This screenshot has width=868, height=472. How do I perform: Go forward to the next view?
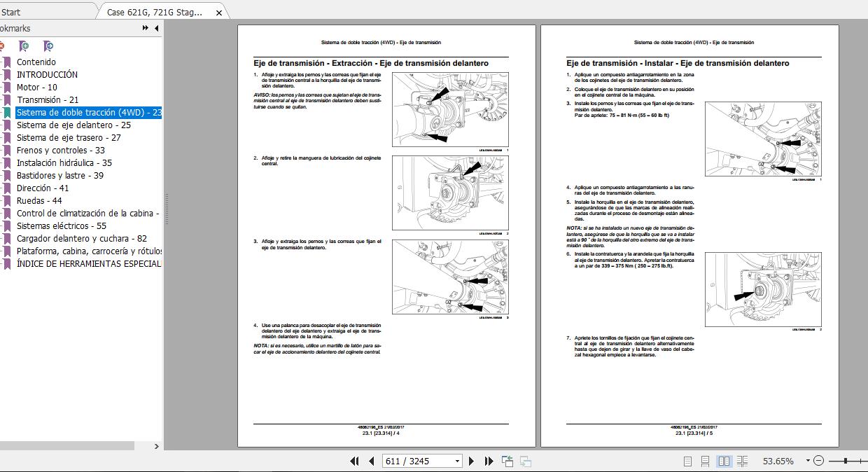pyautogui.click(x=526, y=462)
